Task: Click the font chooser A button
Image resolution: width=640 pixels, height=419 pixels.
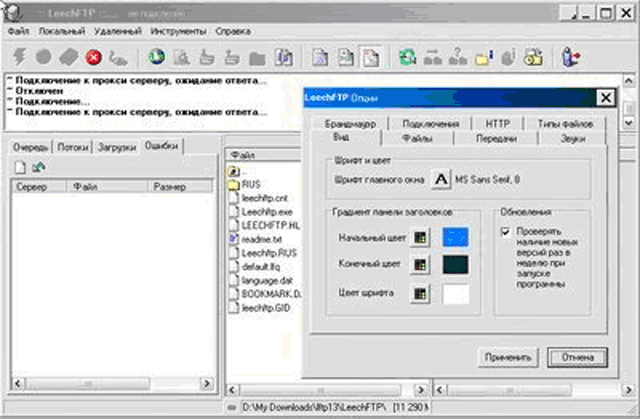Action: (441, 179)
